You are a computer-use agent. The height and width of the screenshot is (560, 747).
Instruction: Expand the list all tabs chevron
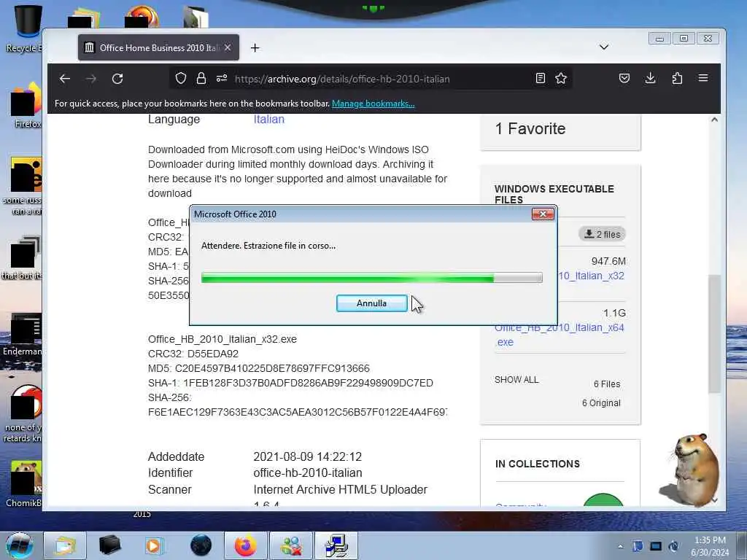click(603, 47)
